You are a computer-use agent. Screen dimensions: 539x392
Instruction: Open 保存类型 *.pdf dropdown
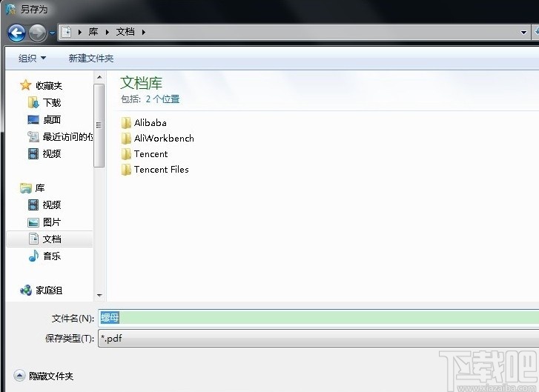(319, 339)
